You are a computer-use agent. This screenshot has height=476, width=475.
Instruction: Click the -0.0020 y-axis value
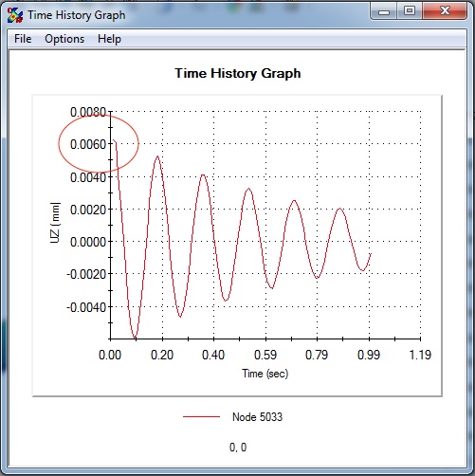[x=86, y=274]
